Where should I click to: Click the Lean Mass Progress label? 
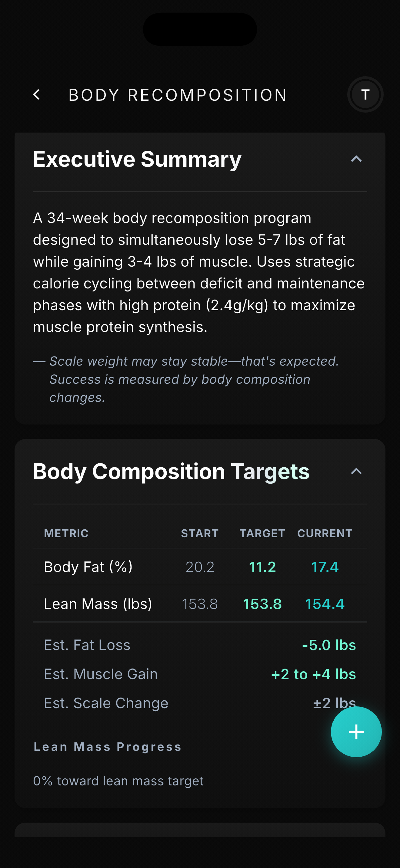(108, 747)
